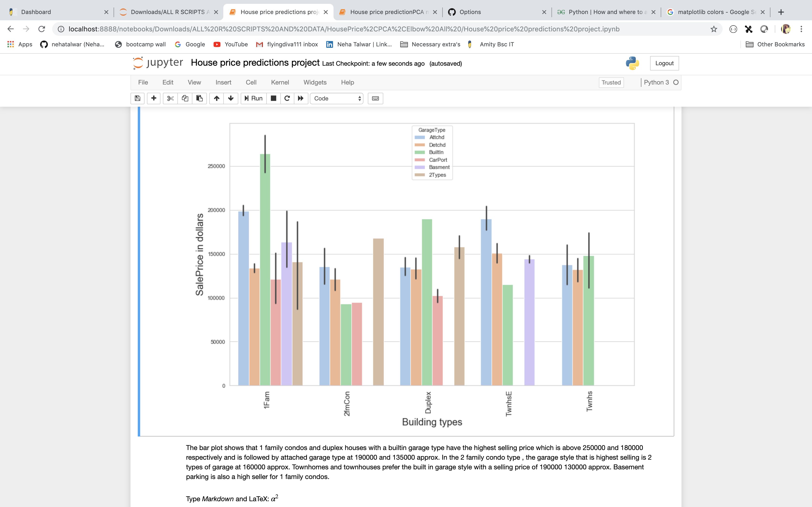The image size is (812, 507).
Task: Open the cell type dropdown showing Code
Action: click(337, 98)
